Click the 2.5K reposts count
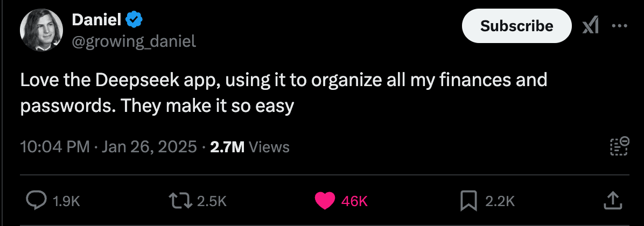 click(x=212, y=201)
